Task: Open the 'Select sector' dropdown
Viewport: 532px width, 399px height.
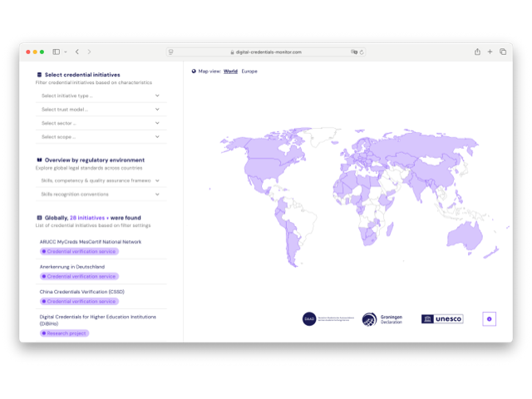Action: [x=100, y=123]
